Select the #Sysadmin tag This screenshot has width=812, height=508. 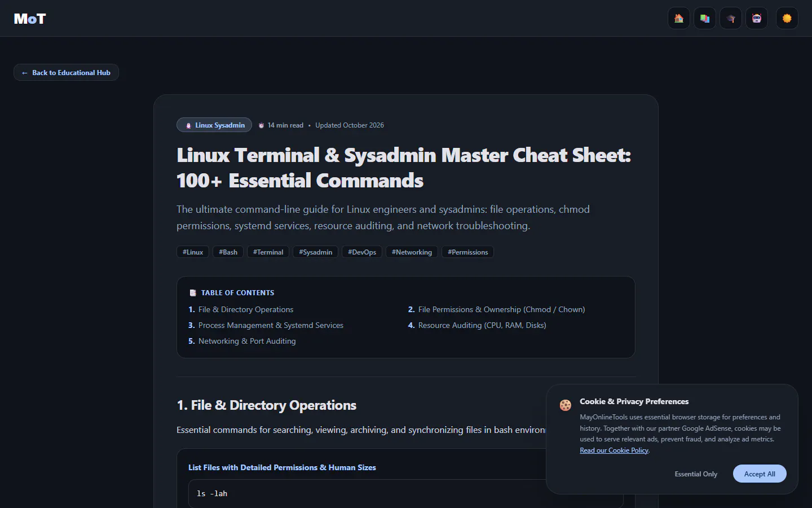[x=315, y=252]
